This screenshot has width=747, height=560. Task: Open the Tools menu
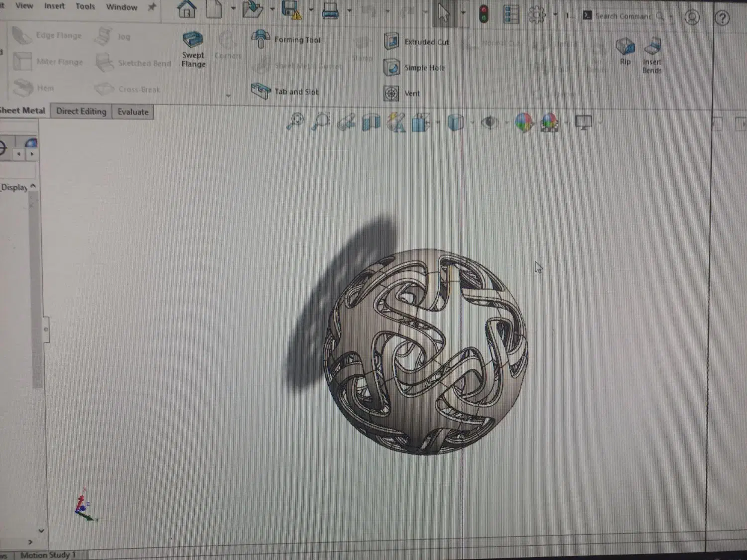(x=85, y=6)
